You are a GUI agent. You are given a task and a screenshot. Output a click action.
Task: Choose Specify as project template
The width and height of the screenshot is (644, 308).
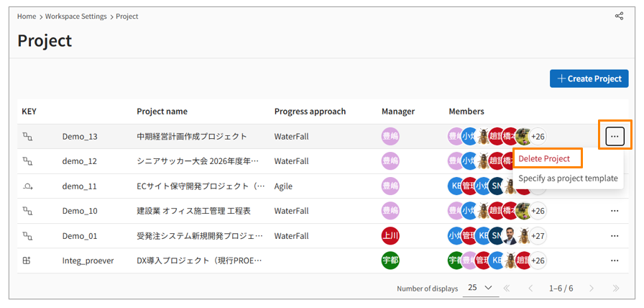click(568, 178)
